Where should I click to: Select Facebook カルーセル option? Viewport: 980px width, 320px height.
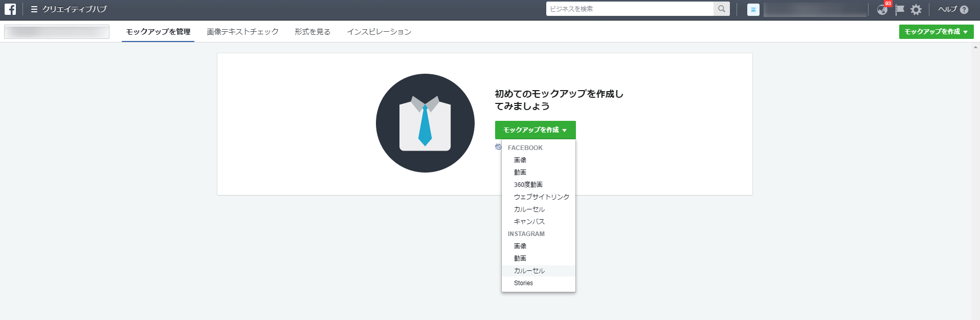tap(539, 209)
